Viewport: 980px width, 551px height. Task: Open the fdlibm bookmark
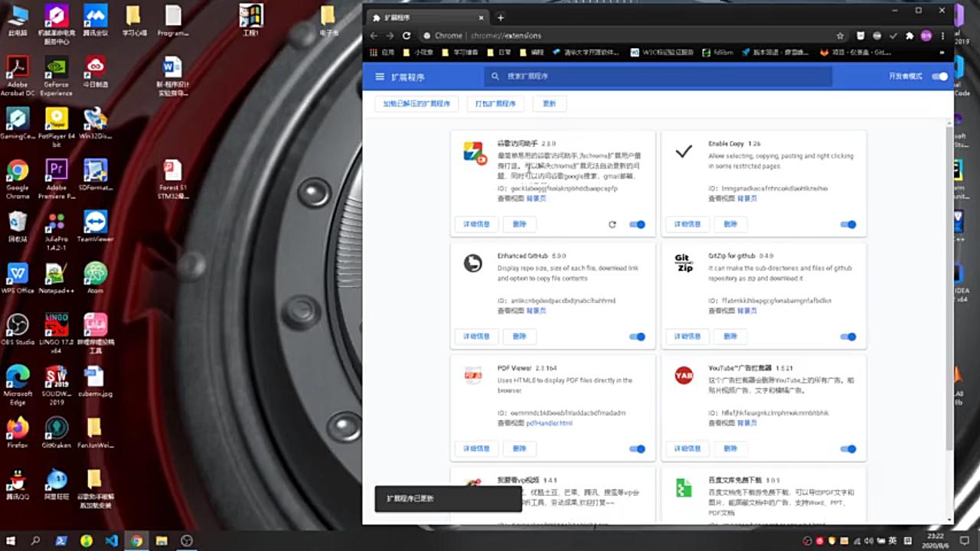pyautogui.click(x=717, y=53)
